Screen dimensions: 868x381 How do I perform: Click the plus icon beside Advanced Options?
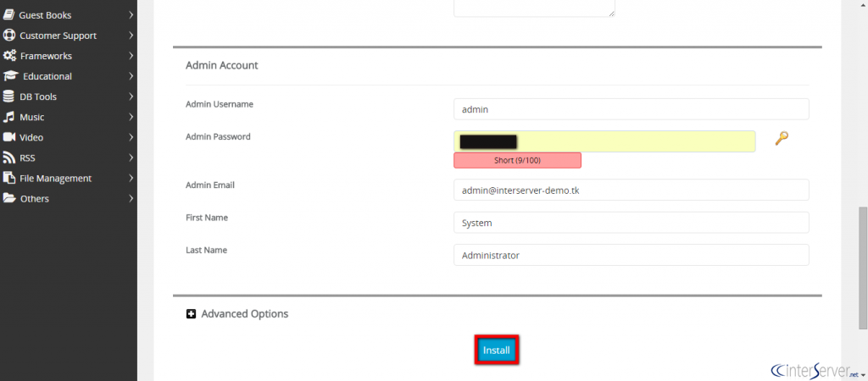[x=191, y=314]
